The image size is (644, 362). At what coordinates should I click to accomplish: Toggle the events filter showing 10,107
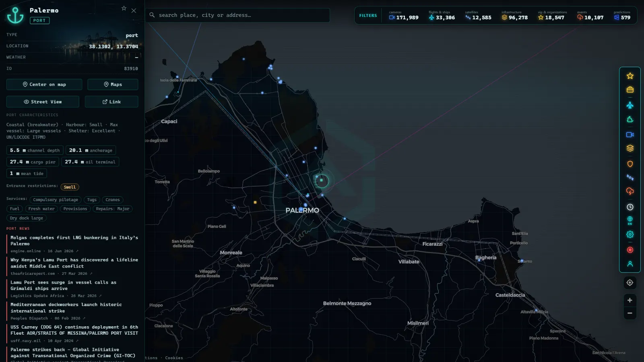click(x=590, y=15)
